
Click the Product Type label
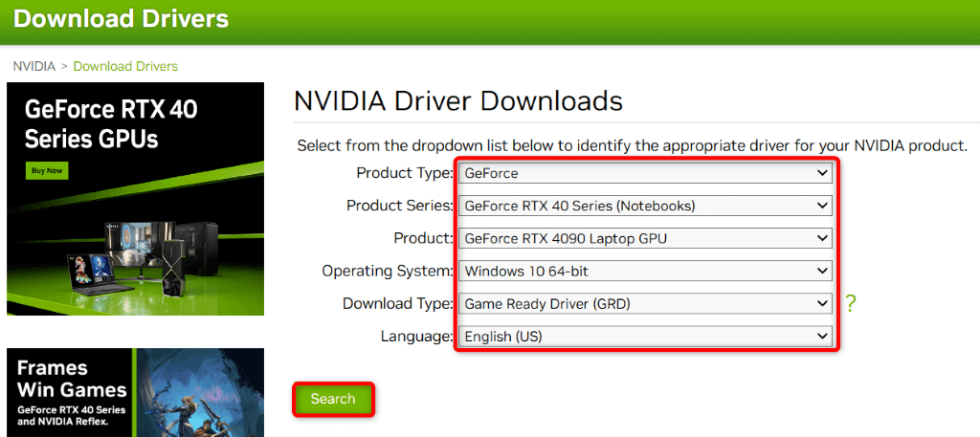(405, 173)
